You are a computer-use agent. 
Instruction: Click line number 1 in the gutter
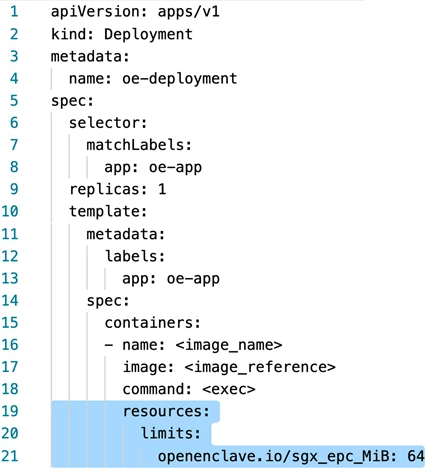tap(14, 12)
